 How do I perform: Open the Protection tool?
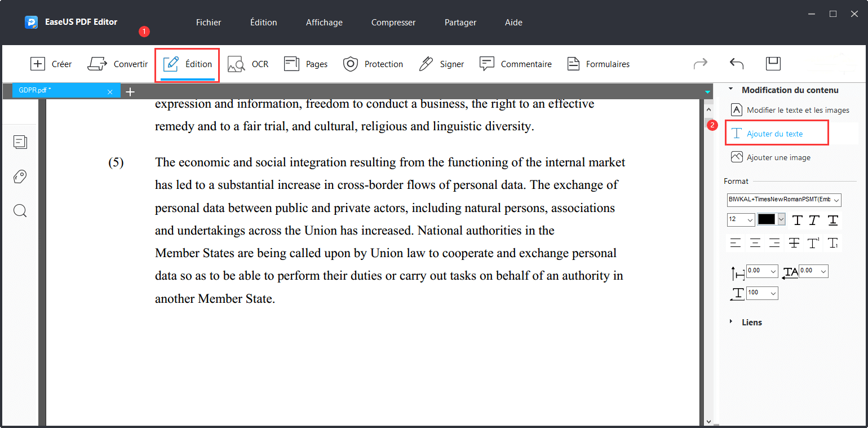[x=373, y=64]
